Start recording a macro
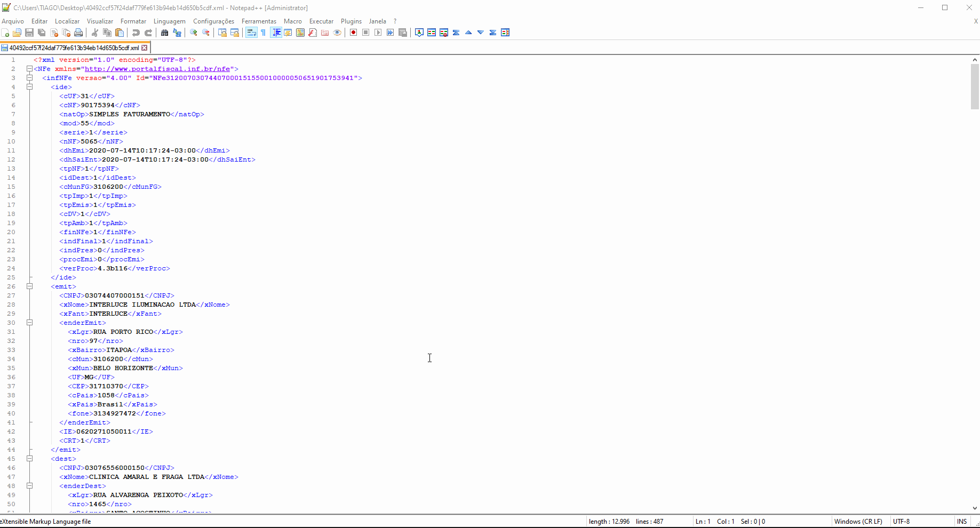This screenshot has width=980, height=528. (353, 33)
